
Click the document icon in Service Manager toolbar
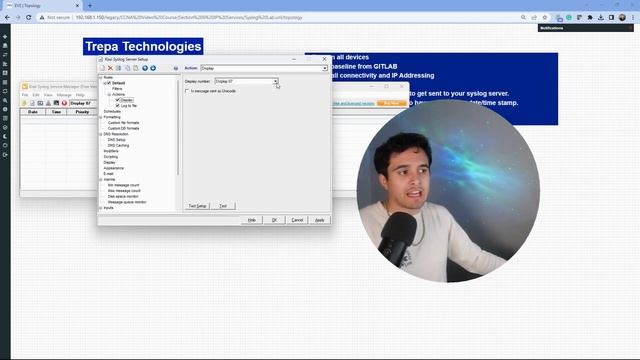[x=32, y=103]
